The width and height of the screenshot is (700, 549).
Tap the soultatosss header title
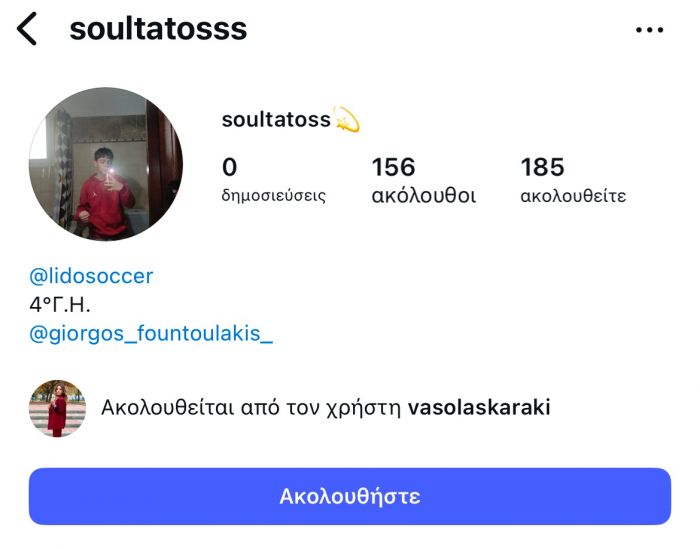158,29
